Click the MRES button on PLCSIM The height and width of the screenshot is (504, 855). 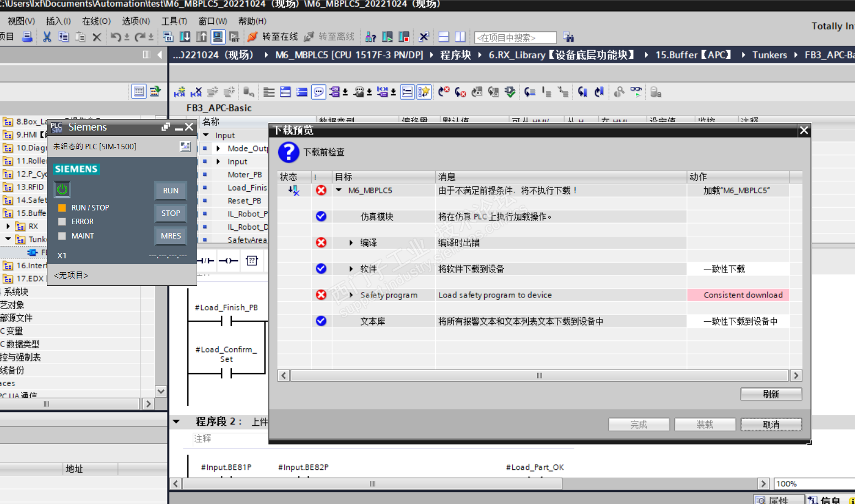[171, 236]
